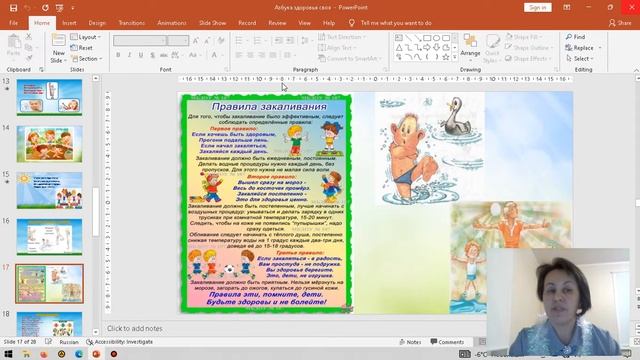Toggle Strikethrough formatting
The image size is (640, 360).
coord(164,55)
